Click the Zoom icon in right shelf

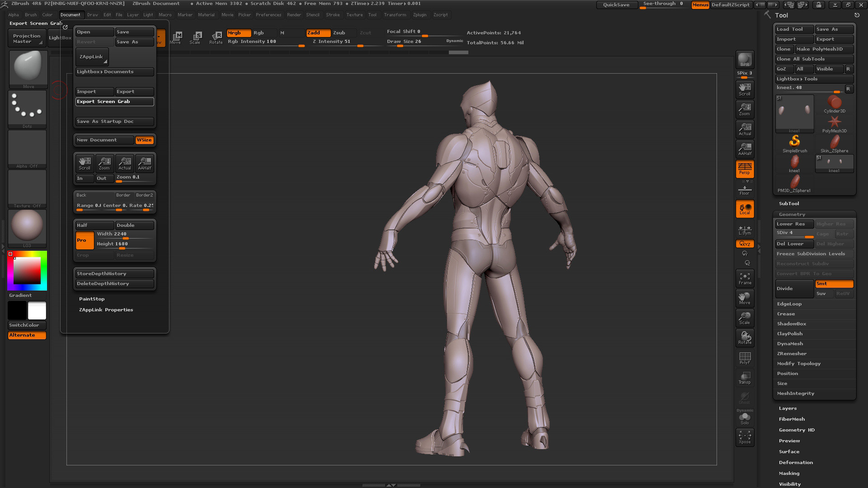[745, 109]
